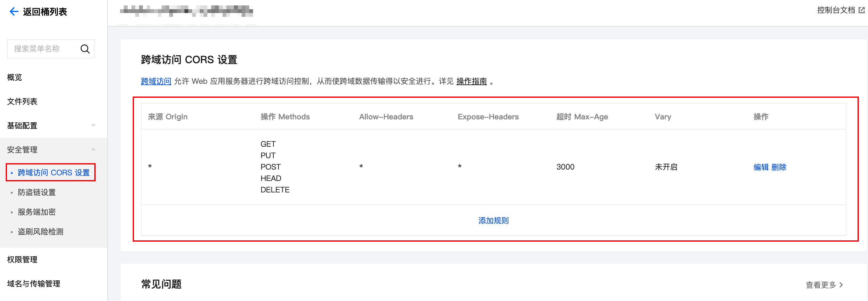Select 防盗链设置 in sidebar
The width and height of the screenshot is (868, 301).
click(37, 192)
